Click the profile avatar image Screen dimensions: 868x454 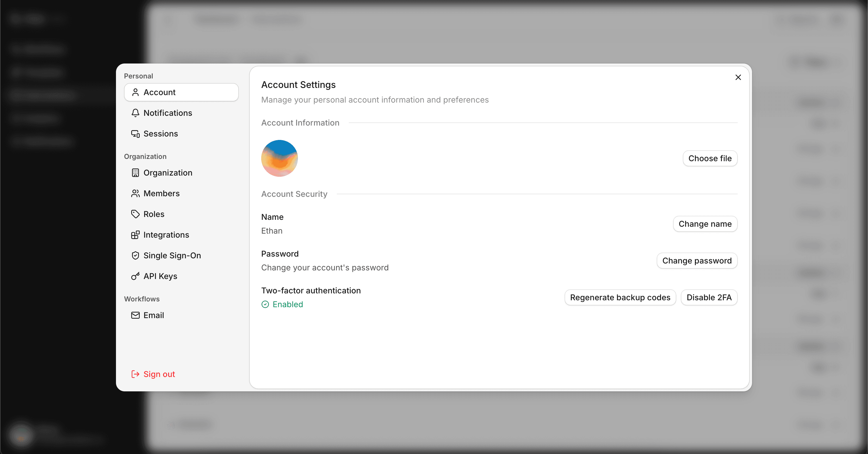[x=279, y=158]
